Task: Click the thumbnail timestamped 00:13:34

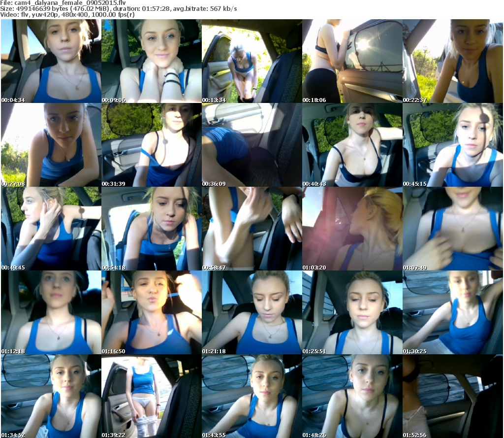Action: click(252, 61)
